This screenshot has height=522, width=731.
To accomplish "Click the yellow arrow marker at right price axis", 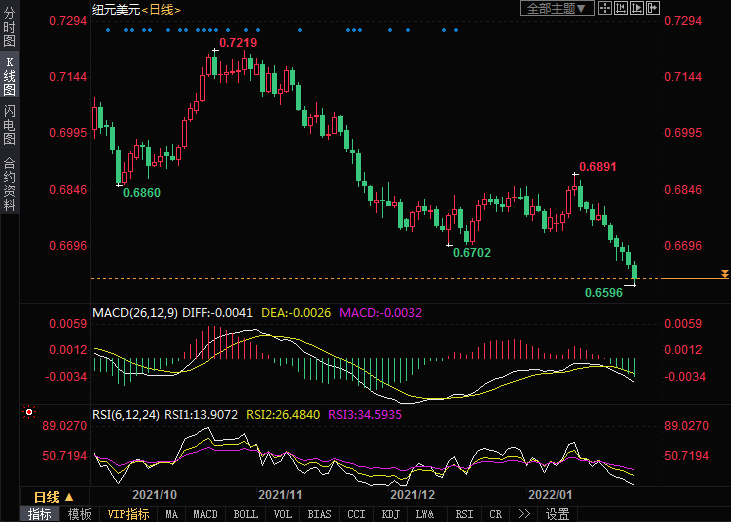I will [x=724, y=274].
